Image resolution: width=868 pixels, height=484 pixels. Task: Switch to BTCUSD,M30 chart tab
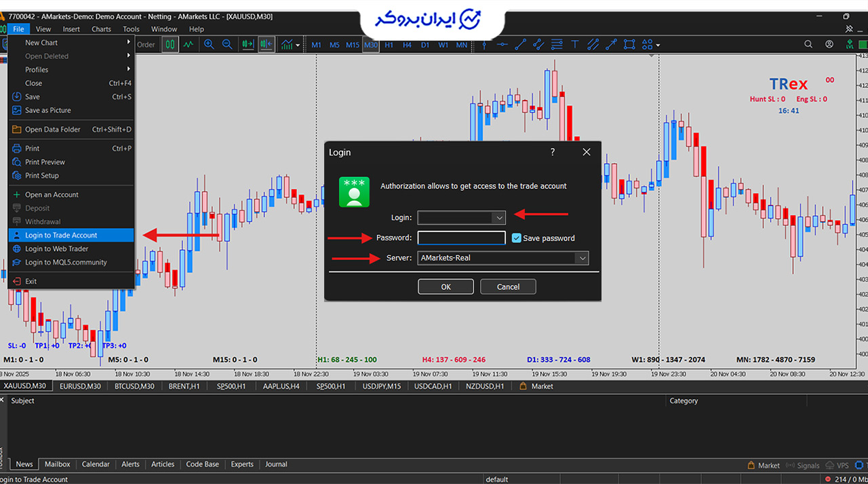click(133, 386)
